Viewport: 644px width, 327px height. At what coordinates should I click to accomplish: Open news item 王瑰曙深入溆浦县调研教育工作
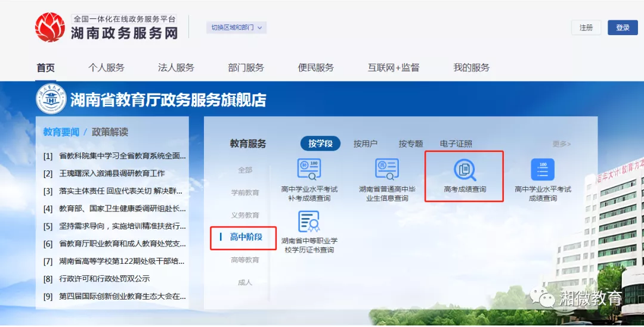tap(112, 173)
